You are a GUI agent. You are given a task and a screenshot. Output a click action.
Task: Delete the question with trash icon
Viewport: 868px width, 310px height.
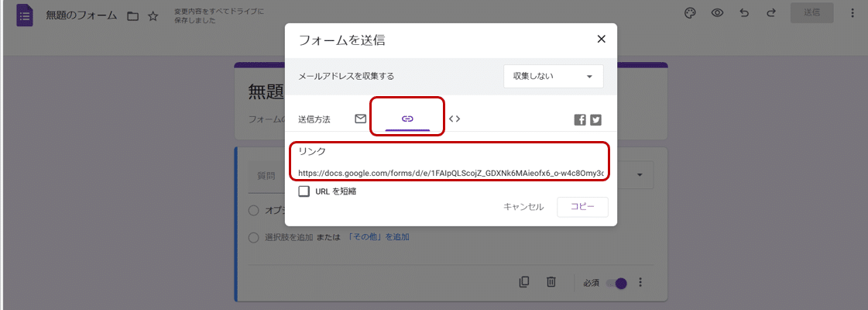click(551, 282)
